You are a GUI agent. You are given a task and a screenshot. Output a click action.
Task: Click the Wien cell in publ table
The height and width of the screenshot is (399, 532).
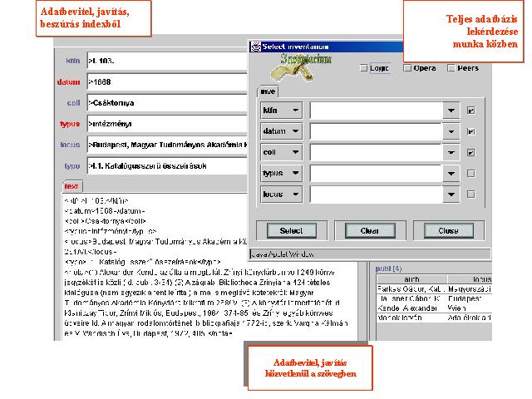(x=470, y=308)
